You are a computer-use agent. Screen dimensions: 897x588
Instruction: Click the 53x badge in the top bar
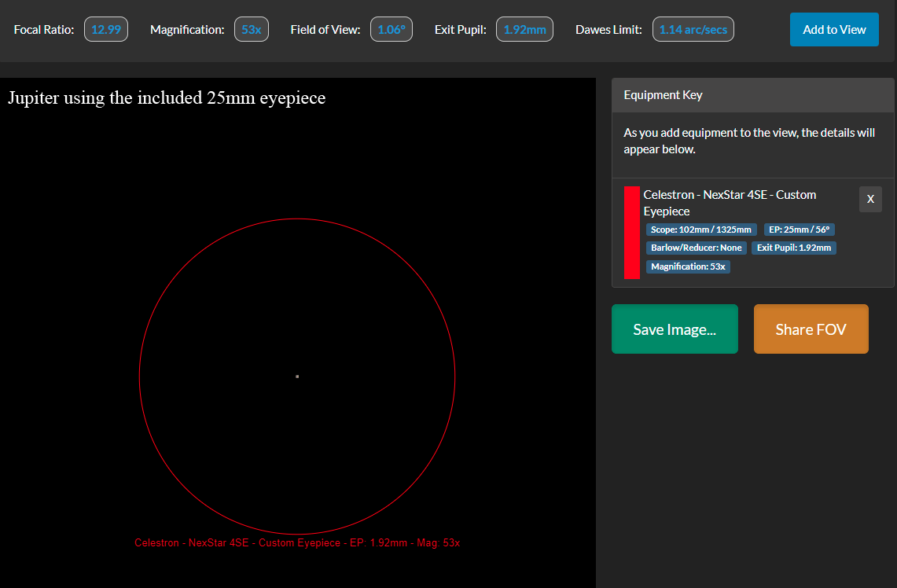[x=252, y=30]
